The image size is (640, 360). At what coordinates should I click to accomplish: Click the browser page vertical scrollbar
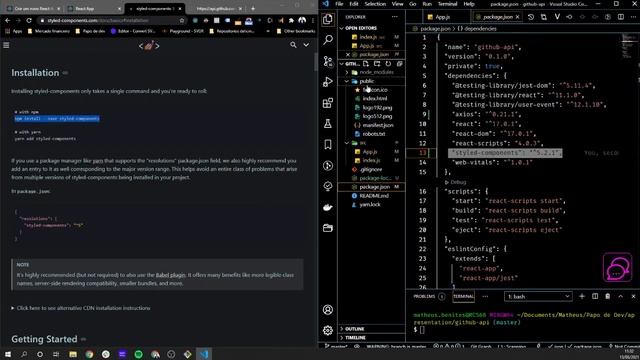click(x=315, y=63)
